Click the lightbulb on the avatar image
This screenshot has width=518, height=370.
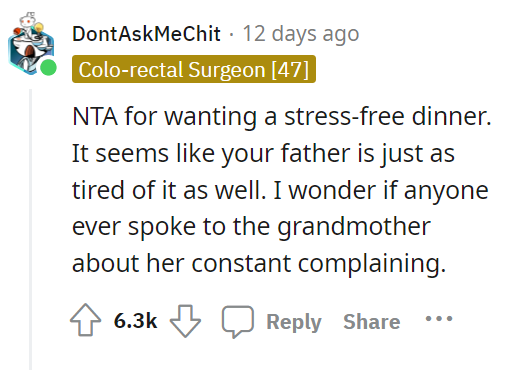(x=39, y=27)
